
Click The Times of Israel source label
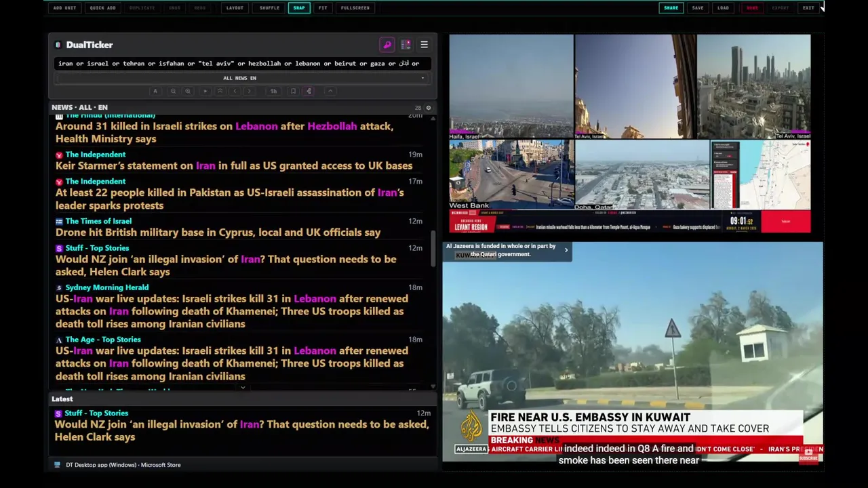click(x=98, y=221)
